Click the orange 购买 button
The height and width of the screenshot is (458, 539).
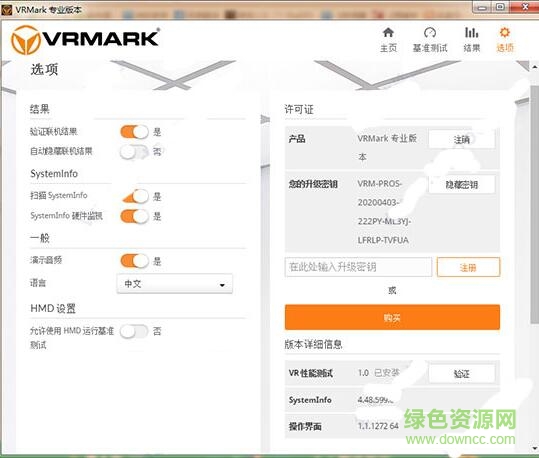[x=392, y=317]
